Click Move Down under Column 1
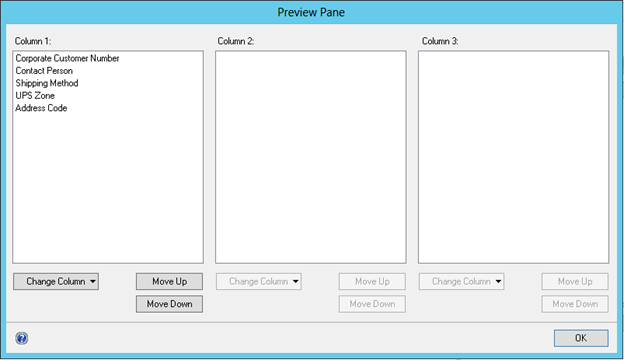This screenshot has height=360, width=624. pos(169,304)
